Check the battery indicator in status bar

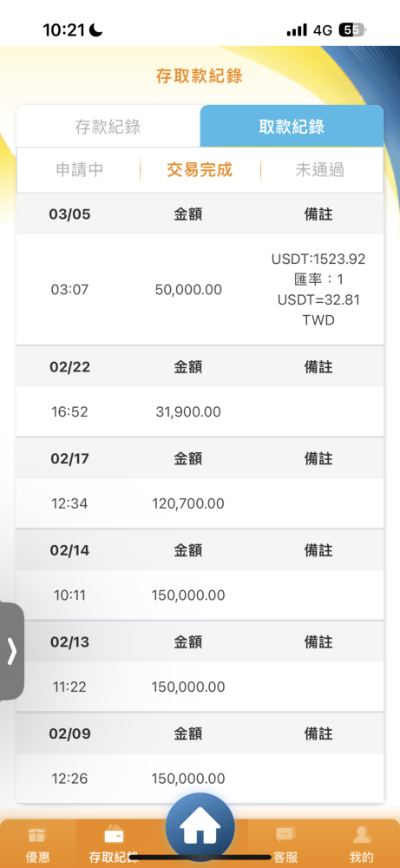352,30
